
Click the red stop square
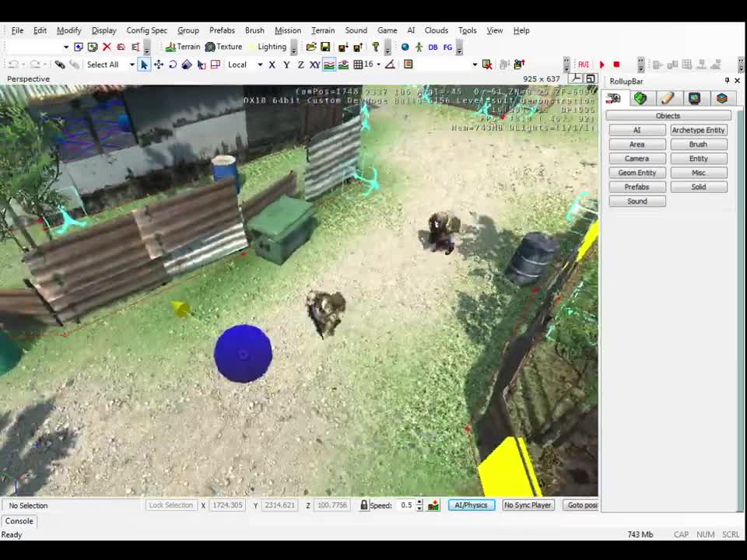click(x=616, y=65)
